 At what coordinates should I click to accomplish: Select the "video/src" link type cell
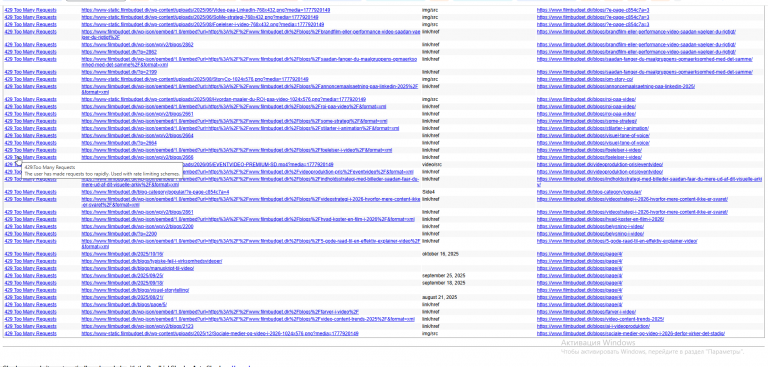pyautogui.click(x=432, y=165)
